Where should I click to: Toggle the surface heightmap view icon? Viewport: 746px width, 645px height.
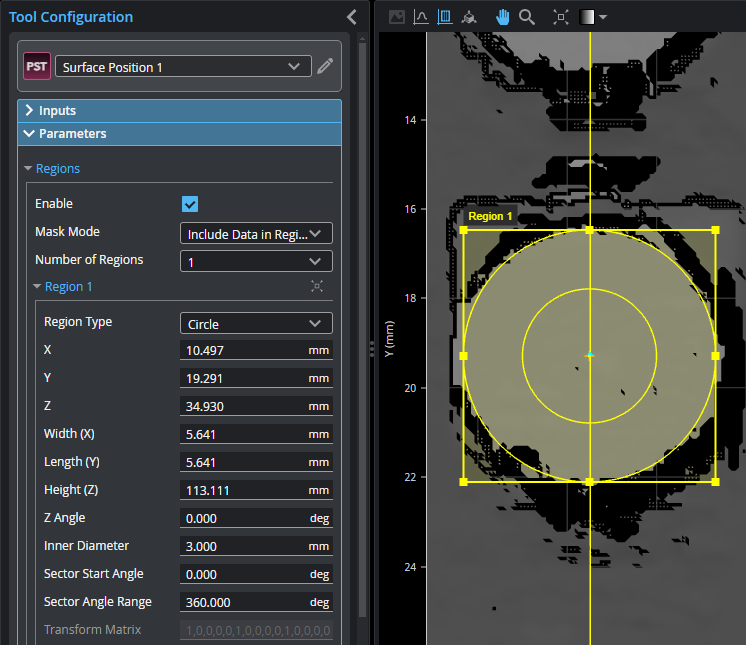(445, 17)
